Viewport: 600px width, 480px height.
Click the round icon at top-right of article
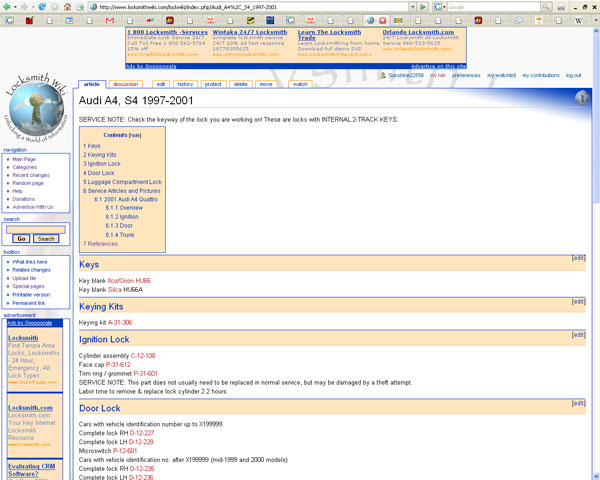[583, 98]
